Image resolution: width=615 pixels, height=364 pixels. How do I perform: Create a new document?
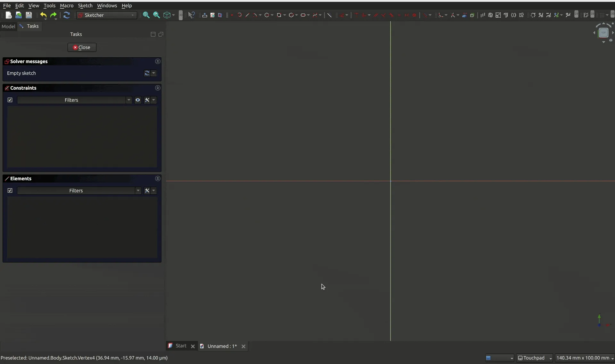tap(9, 15)
